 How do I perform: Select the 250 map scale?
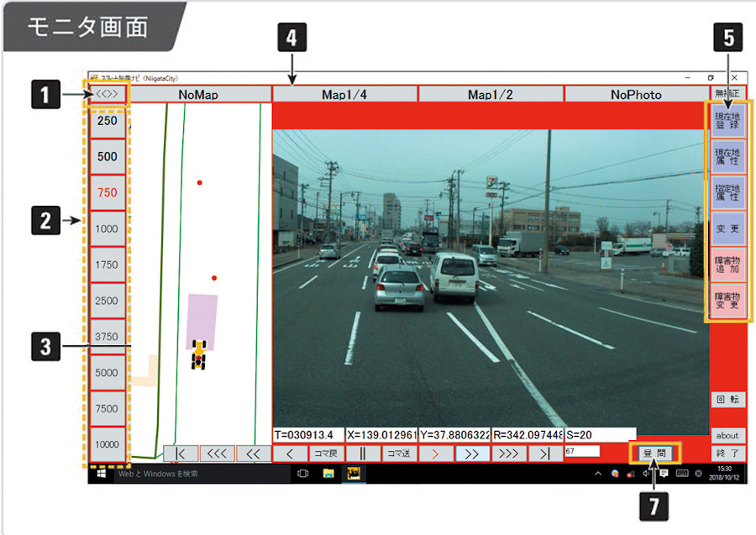[x=108, y=121]
